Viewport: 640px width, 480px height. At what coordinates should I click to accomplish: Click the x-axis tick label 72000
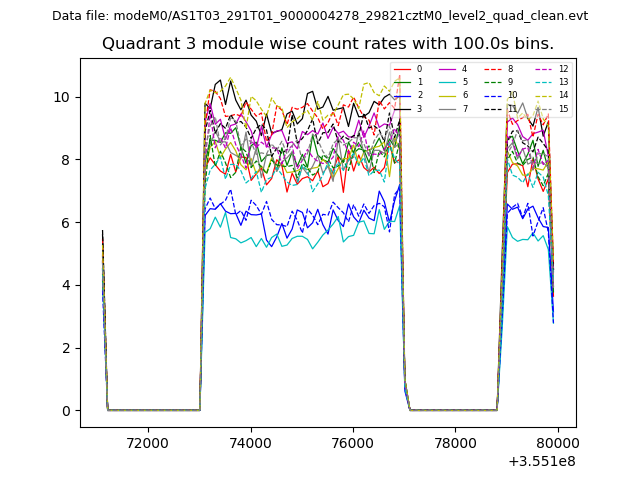point(147,442)
